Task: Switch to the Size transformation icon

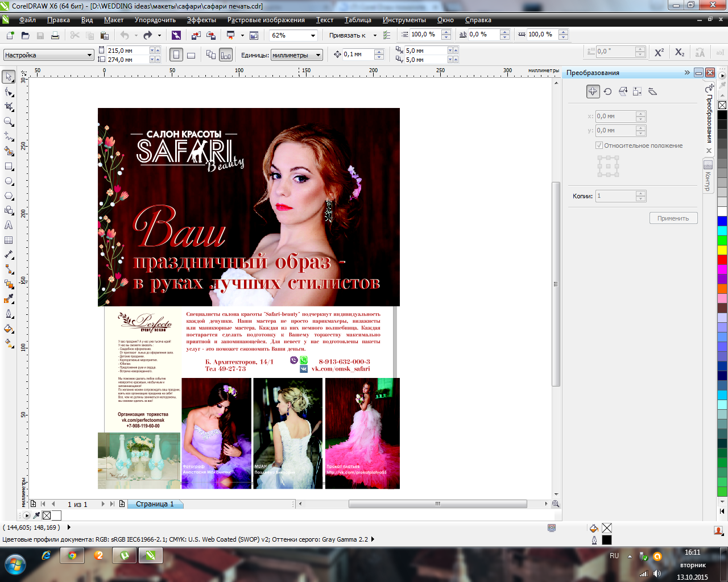Action: click(x=638, y=92)
